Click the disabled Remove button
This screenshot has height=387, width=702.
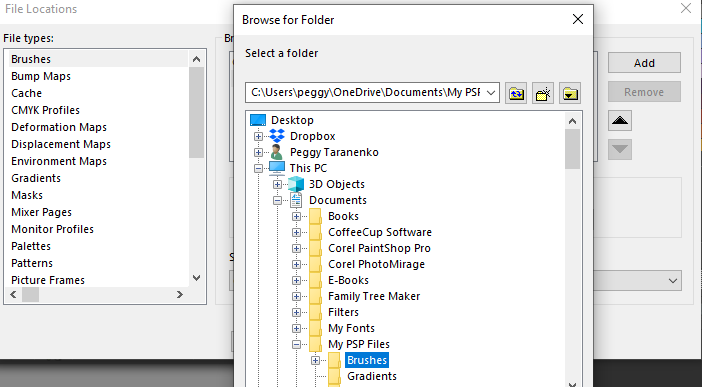644,92
